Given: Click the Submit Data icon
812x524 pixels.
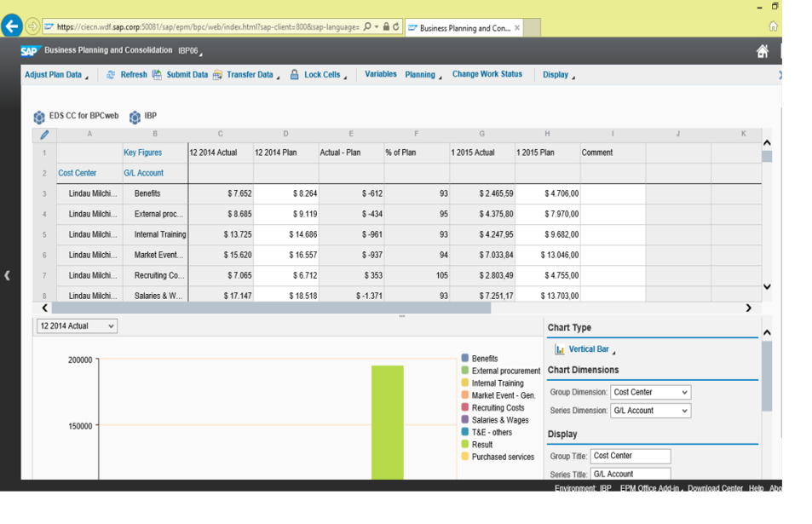Looking at the screenshot, I should click(157, 75).
